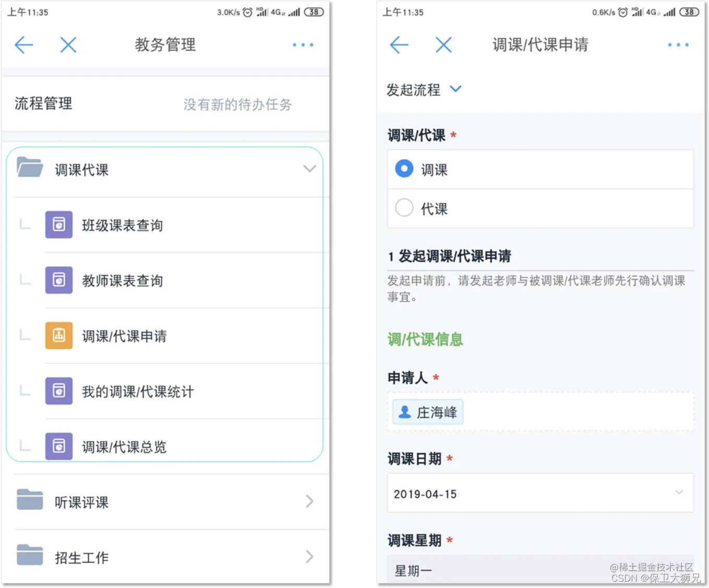The image size is (709, 588).
Task: Open the 发起流程 dropdown
Action: click(455, 89)
